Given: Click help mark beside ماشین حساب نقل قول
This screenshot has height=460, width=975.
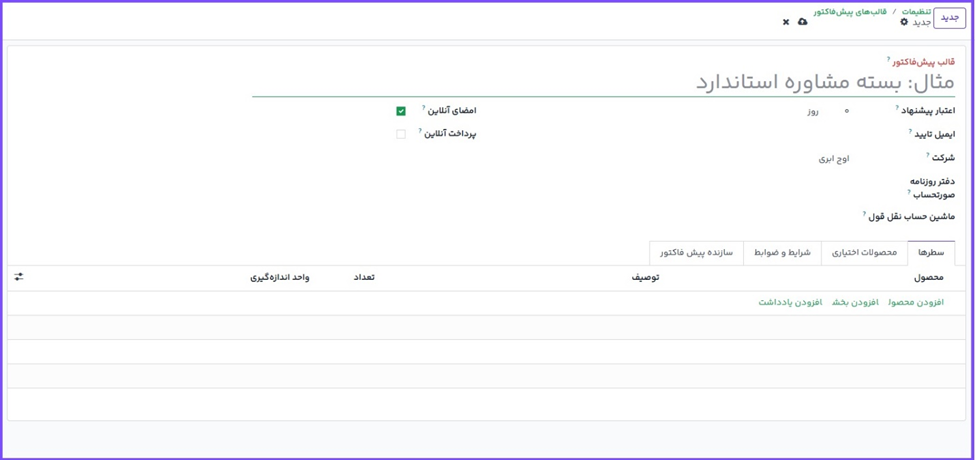Looking at the screenshot, I should (865, 214).
